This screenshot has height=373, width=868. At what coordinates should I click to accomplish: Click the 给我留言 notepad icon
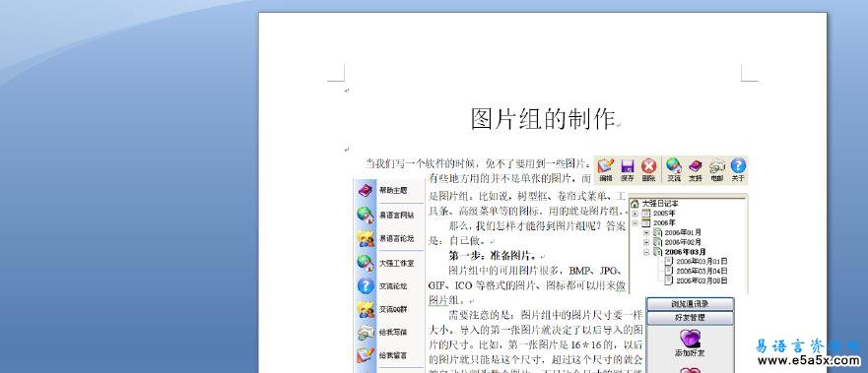[x=366, y=354]
